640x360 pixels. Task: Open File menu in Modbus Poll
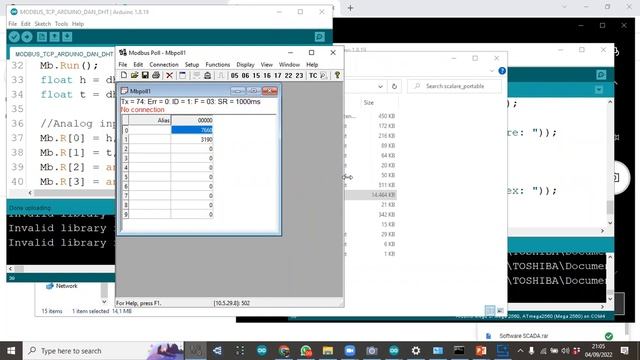122,64
